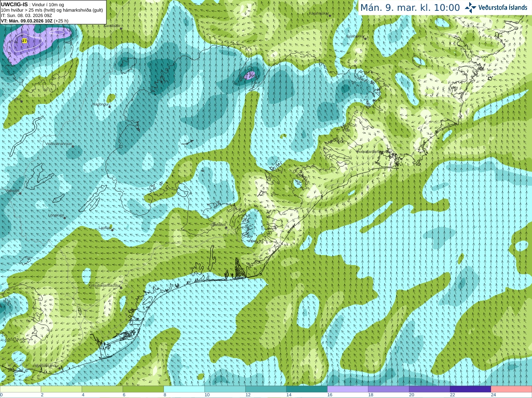This screenshot has height=398, width=532.
Task: Select the Eyjabakkar station label
Action: pyautogui.click(x=355, y=36)
